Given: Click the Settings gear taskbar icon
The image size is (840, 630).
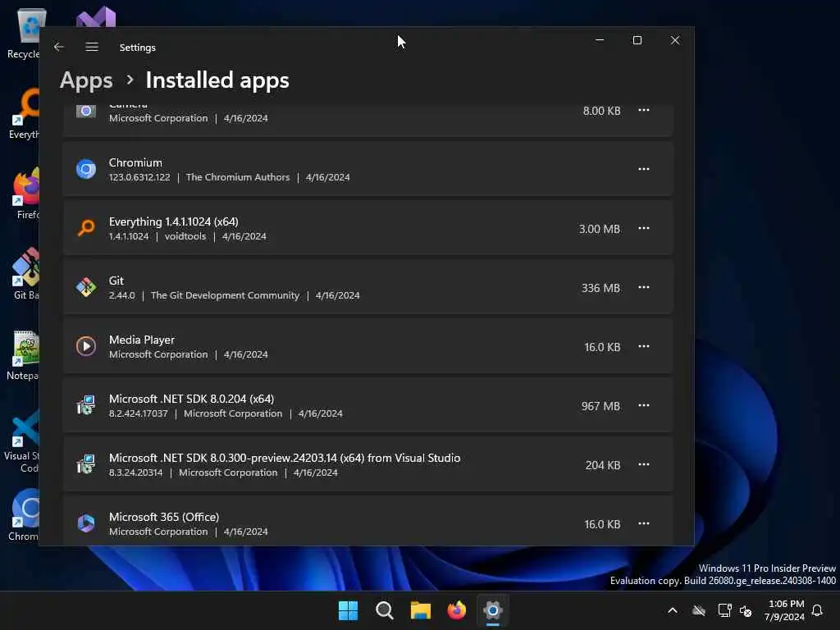Looking at the screenshot, I should point(493,610).
